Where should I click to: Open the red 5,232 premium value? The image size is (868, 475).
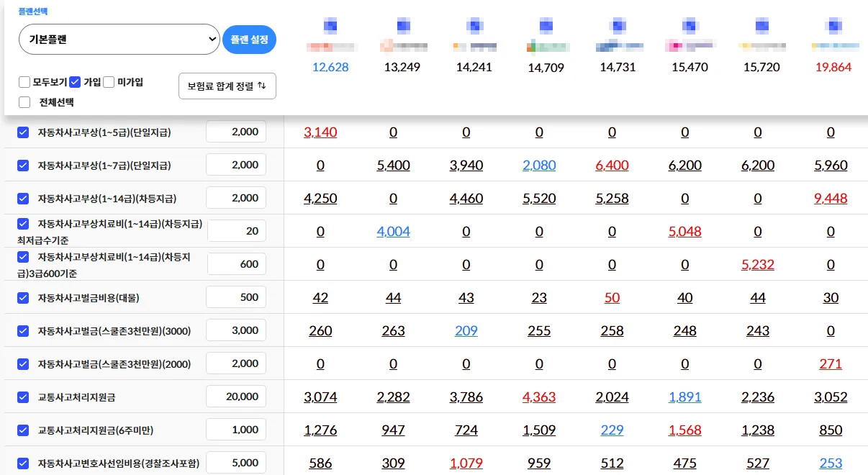758,265
